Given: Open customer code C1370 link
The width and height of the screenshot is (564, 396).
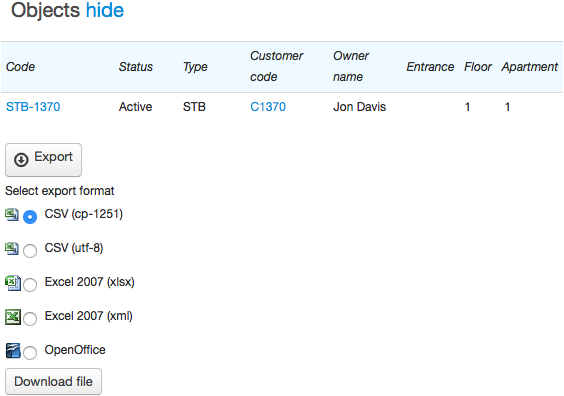Looking at the screenshot, I should (x=268, y=107).
